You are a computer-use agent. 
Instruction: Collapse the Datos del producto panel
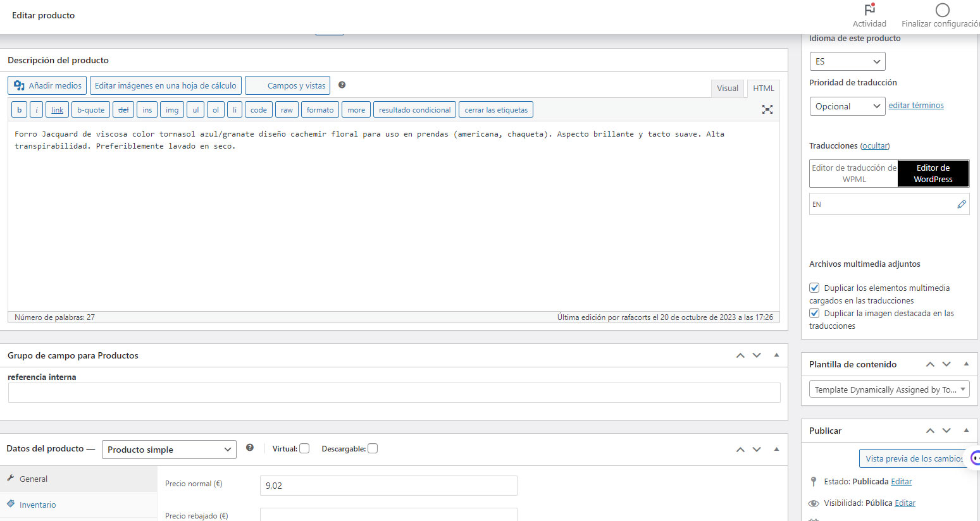[x=776, y=449]
